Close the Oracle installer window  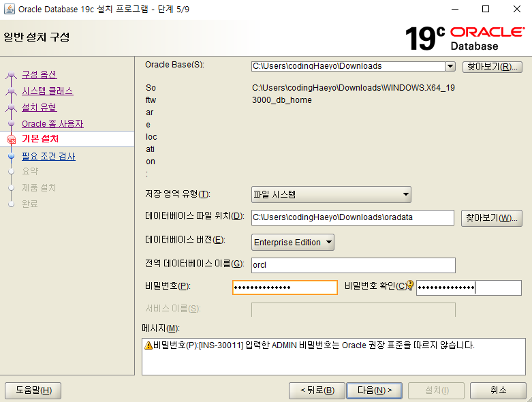click(517, 9)
